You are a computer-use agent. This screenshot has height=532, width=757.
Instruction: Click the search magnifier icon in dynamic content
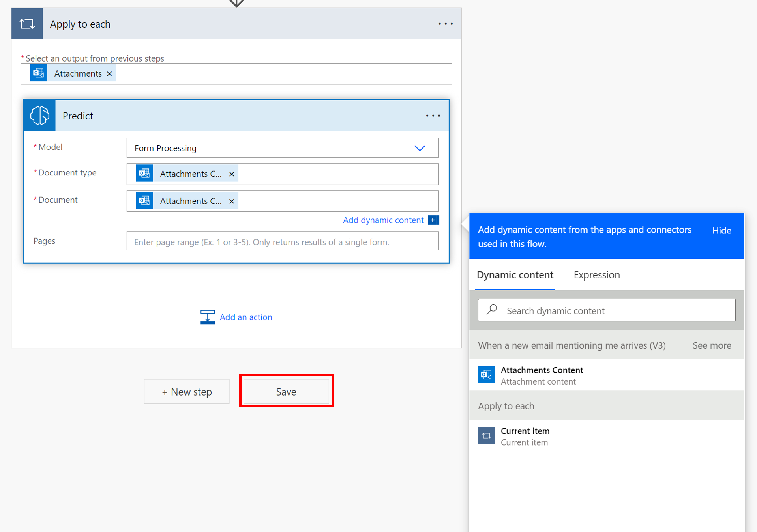click(x=492, y=310)
